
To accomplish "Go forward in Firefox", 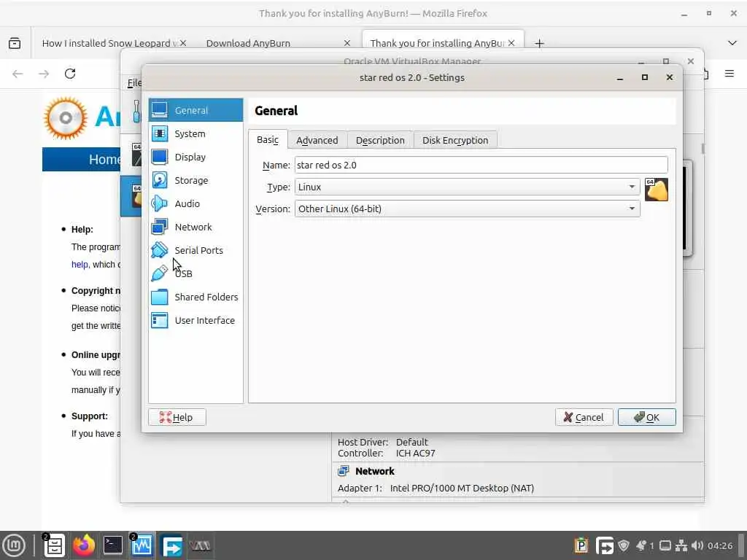I will coord(44,74).
